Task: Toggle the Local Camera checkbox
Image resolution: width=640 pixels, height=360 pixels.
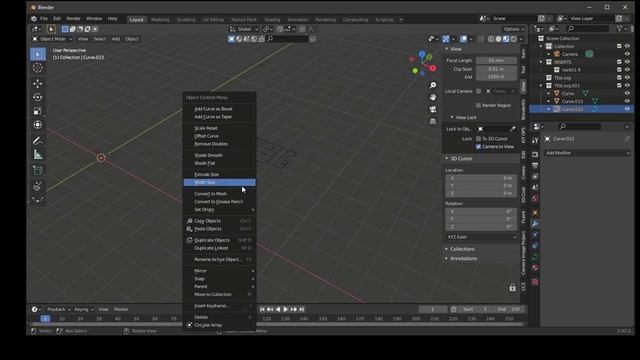Action: [478, 91]
